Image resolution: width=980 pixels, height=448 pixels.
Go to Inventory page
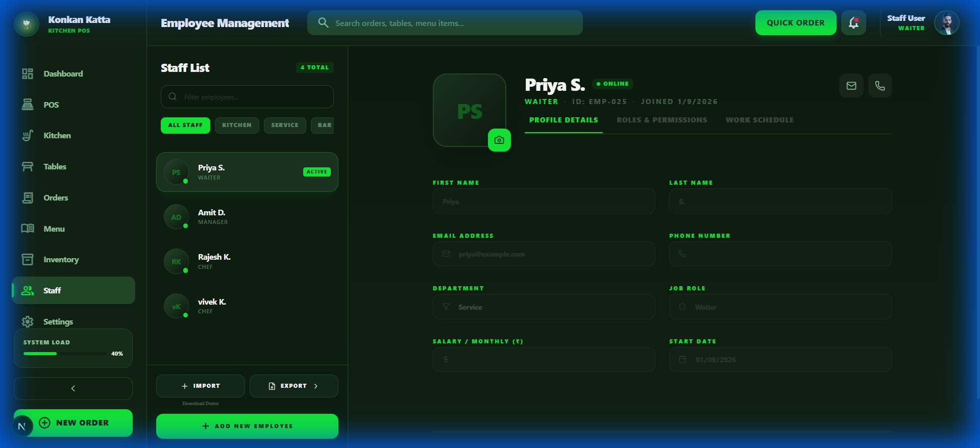[x=73, y=259]
